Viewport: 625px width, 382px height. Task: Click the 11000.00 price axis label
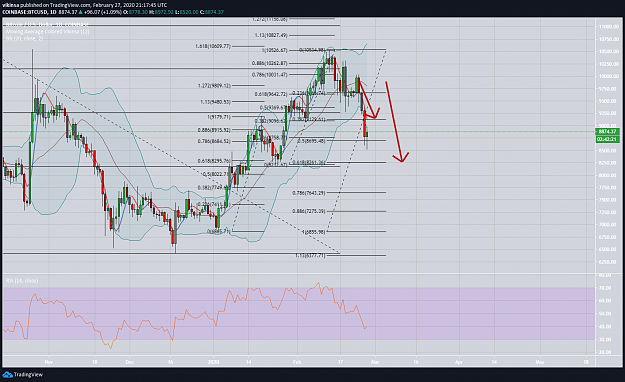608,27
